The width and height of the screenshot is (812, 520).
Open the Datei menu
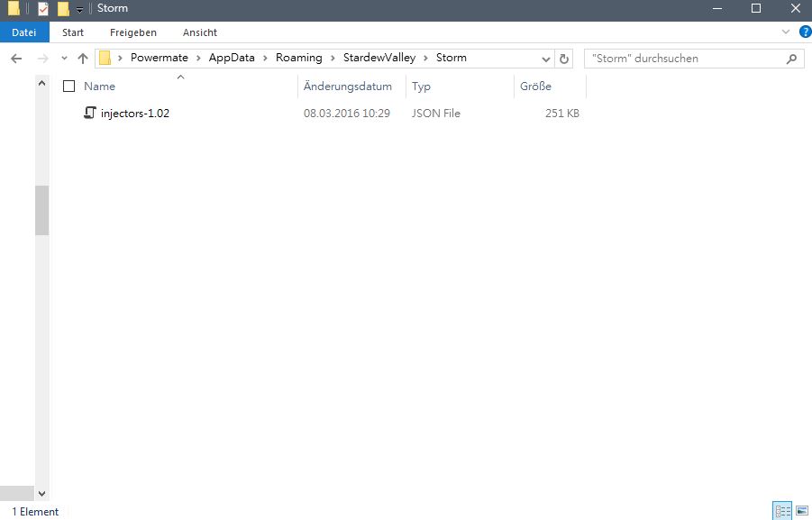click(24, 32)
